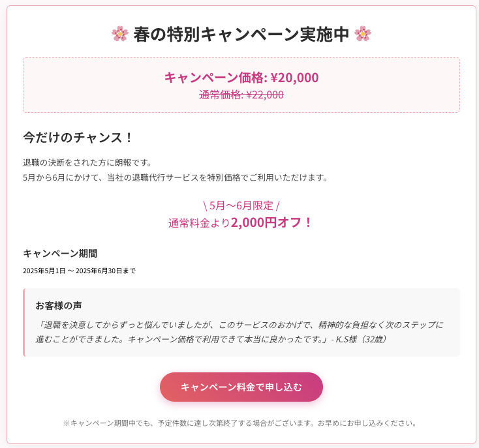479x448 pixels.
Task: Click the 今だけのチャンス！ heading
Action: point(78,138)
